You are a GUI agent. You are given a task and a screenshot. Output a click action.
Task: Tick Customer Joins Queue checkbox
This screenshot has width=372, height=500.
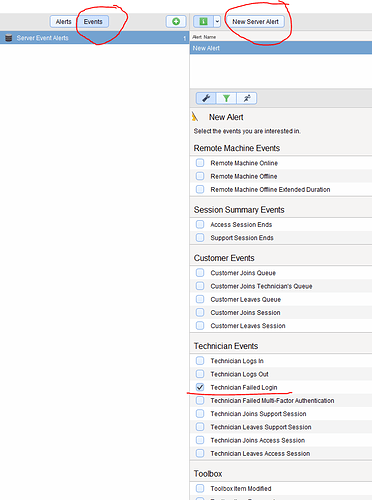click(200, 273)
